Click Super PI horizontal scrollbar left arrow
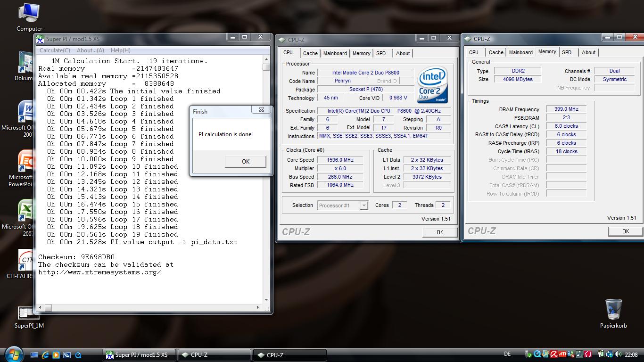This screenshot has width=644, height=362. (41, 307)
